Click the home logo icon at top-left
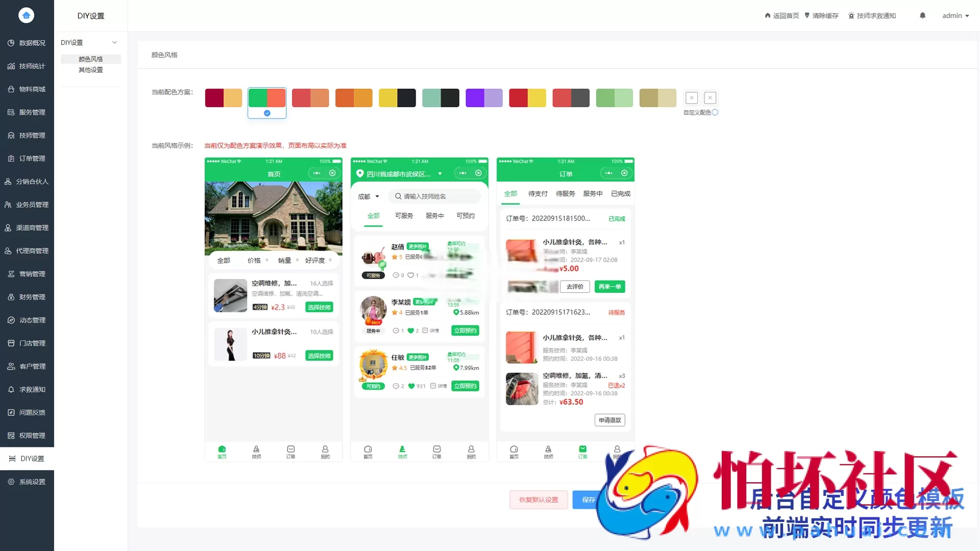This screenshot has height=551, width=980. click(x=26, y=15)
